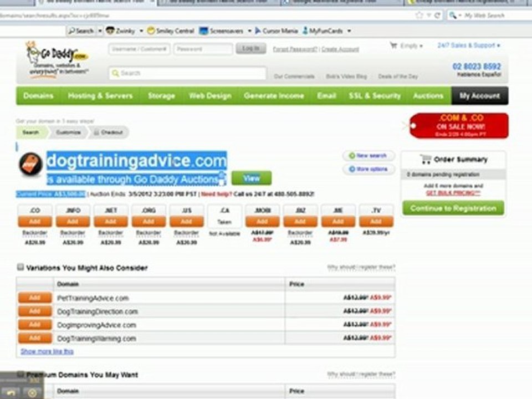Open the GET BULK PRICING link
Viewport: 532px width, 399px height.
[453, 193]
